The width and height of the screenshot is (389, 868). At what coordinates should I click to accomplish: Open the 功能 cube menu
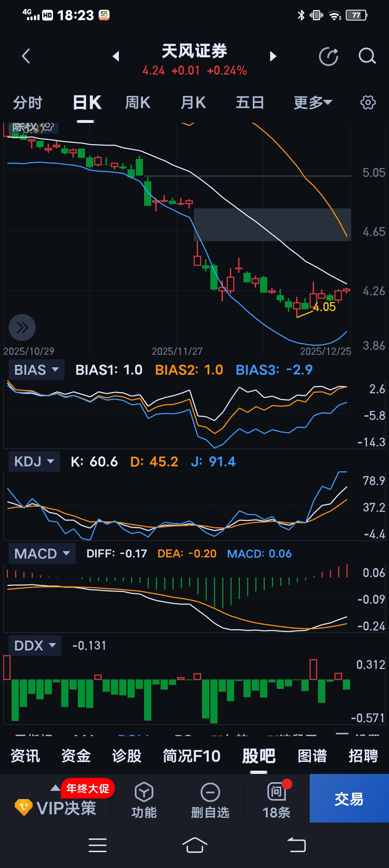point(144,800)
